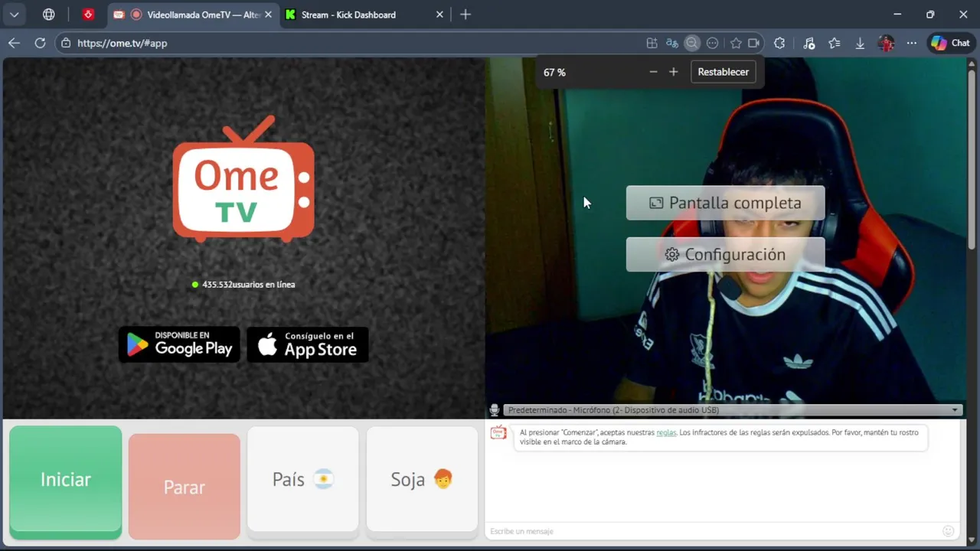Viewport: 980px width, 551px height.
Task: Open the emoji picker smiley
Action: coord(948,531)
